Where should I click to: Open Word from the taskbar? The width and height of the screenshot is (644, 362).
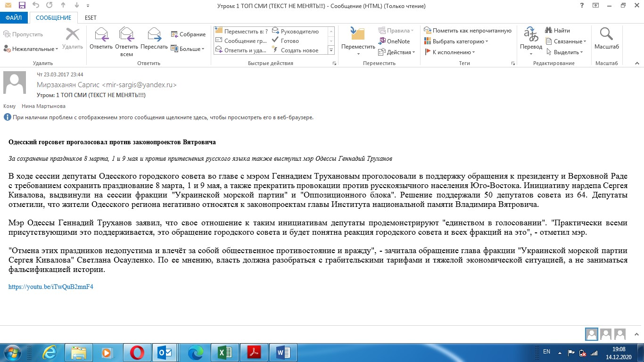283,353
